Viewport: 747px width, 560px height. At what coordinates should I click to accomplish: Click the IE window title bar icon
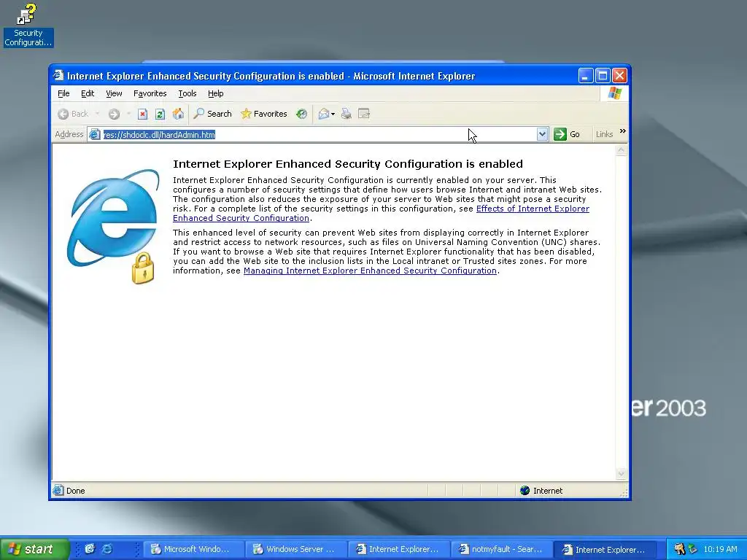(x=58, y=76)
